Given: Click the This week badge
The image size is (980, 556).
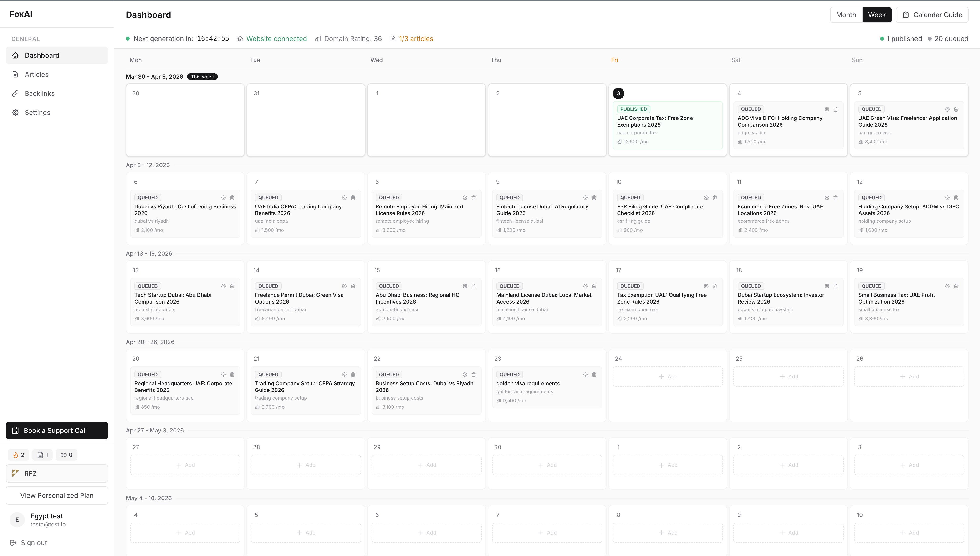Looking at the screenshot, I should (x=202, y=77).
